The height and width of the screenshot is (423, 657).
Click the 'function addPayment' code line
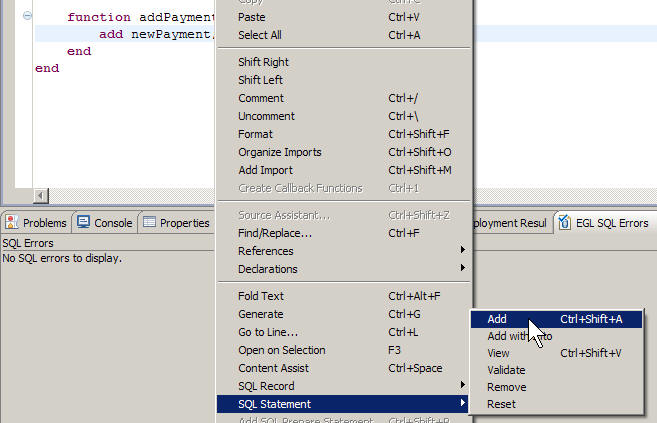pos(141,17)
